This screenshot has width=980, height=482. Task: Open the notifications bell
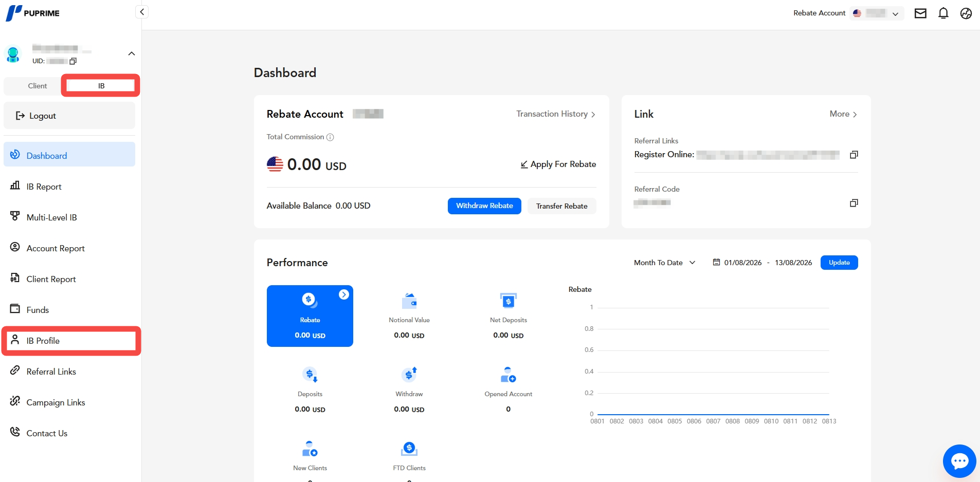(x=943, y=13)
